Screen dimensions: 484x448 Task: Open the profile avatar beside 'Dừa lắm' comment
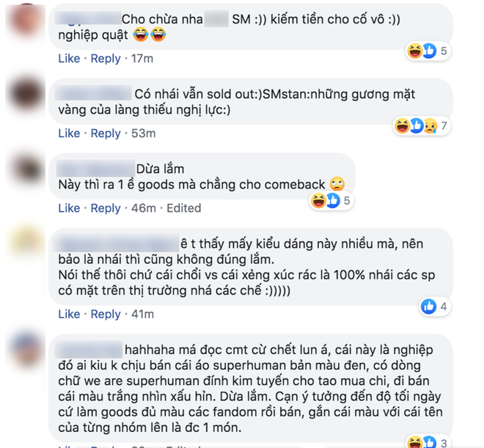(27, 169)
